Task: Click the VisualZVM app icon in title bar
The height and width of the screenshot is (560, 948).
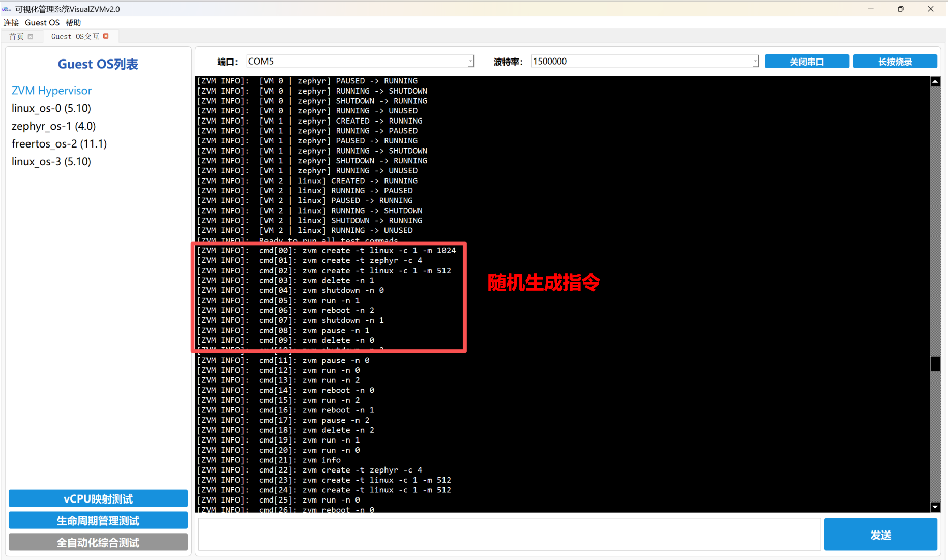Action: click(x=7, y=9)
